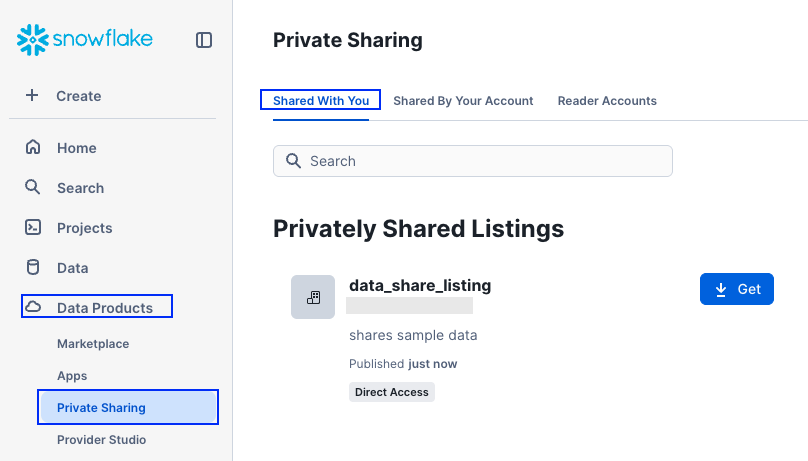The height and width of the screenshot is (461, 808).
Task: Click the download arrow icon on Get
Action: pyautogui.click(x=721, y=289)
